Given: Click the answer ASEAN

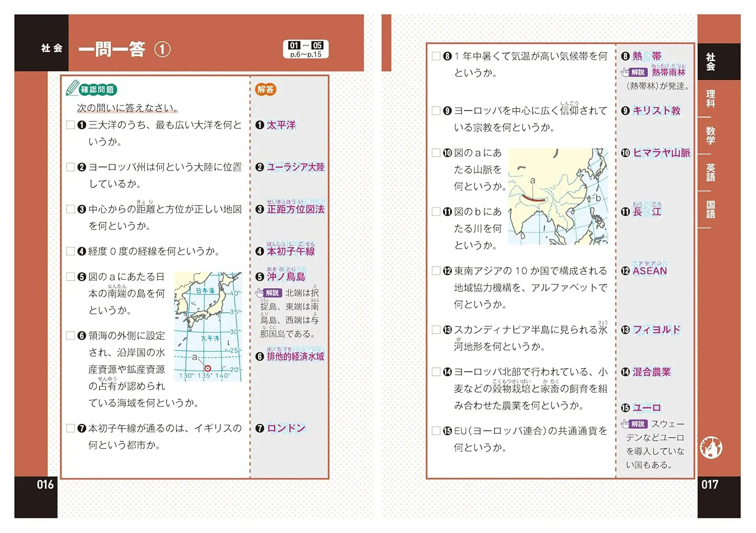Looking at the screenshot, I should point(650,271).
